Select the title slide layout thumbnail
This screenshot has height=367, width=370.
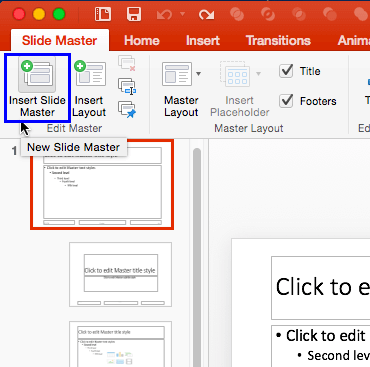121,274
